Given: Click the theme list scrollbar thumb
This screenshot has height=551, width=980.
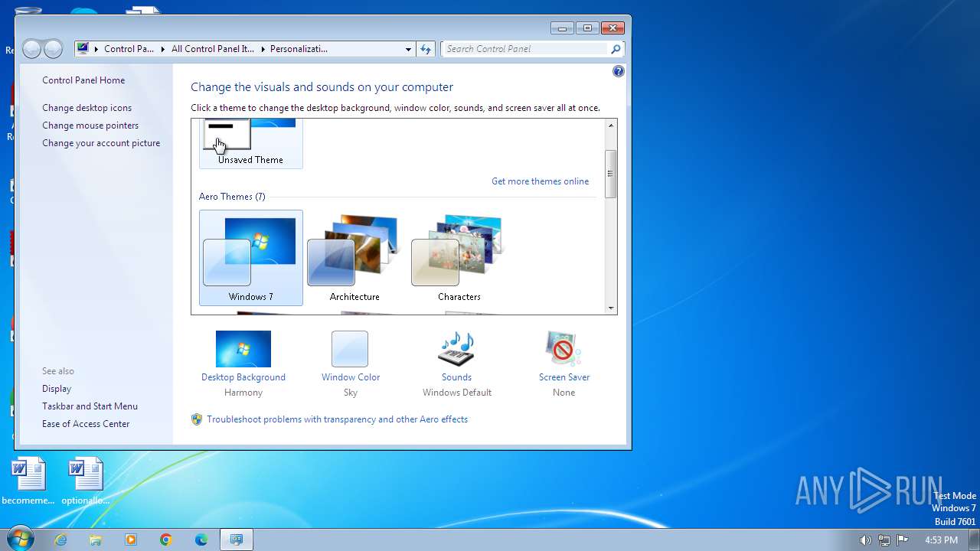Looking at the screenshot, I should coord(610,174).
